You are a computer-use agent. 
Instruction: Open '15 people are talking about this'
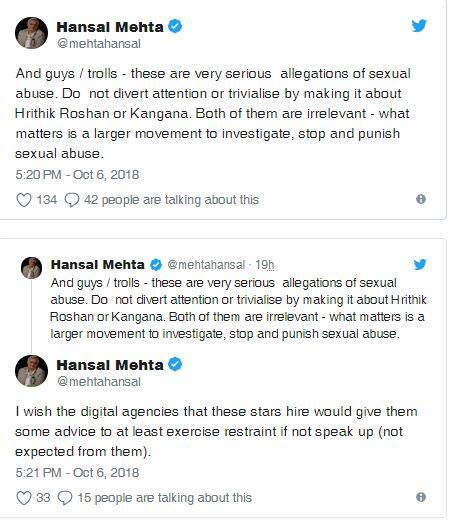[x=165, y=498]
